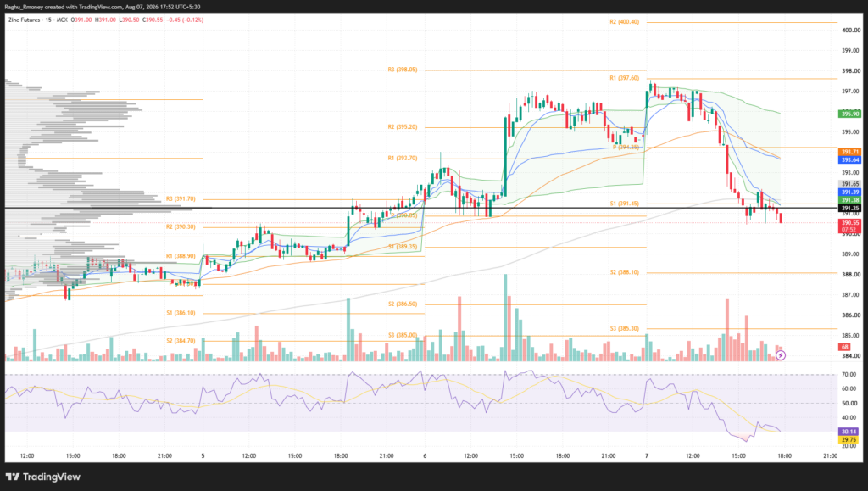Click the blue 391.39 price tag
Screen dimensions: 868x491
click(849, 192)
